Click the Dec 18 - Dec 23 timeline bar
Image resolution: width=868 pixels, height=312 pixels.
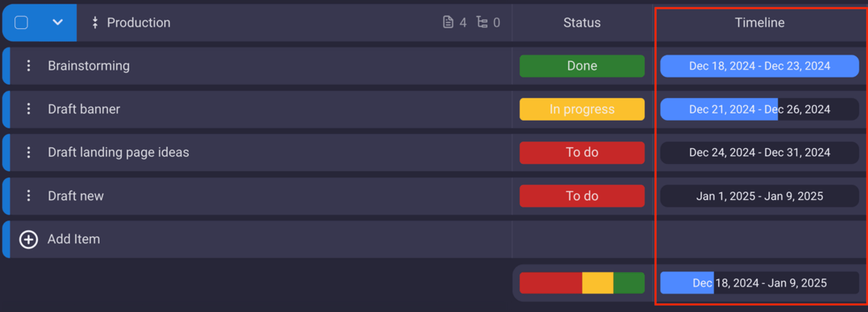(x=759, y=66)
